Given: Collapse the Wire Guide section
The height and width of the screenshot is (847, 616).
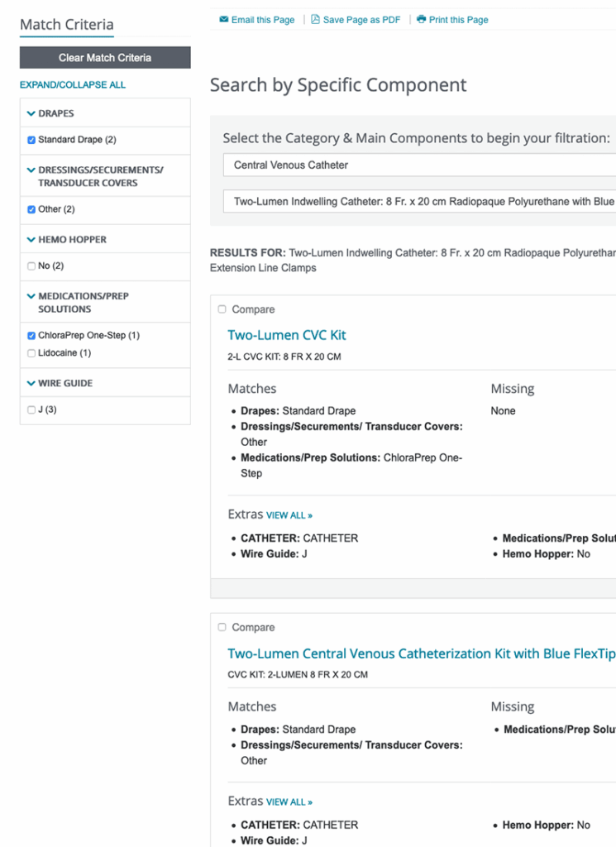Looking at the screenshot, I should point(31,384).
